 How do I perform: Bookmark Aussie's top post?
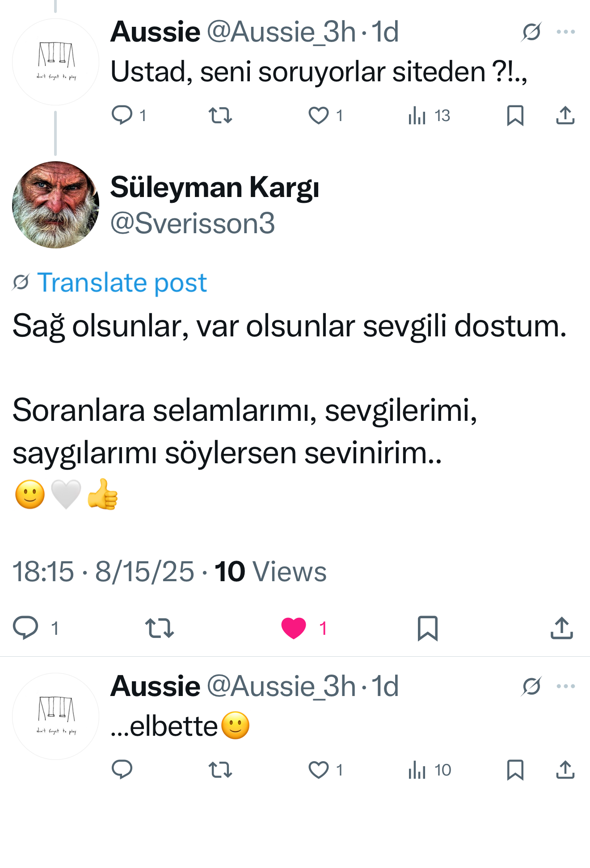(x=515, y=115)
